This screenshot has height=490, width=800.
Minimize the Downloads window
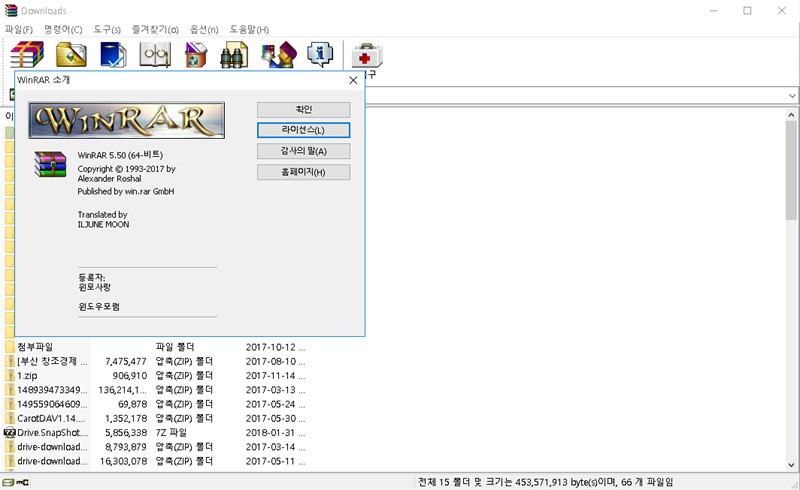(x=713, y=11)
